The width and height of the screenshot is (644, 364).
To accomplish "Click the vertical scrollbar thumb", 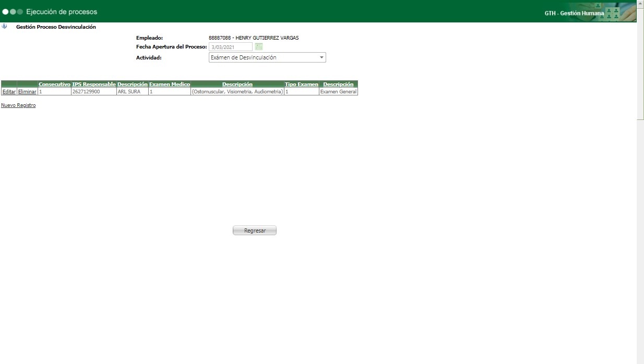I will [640, 63].
